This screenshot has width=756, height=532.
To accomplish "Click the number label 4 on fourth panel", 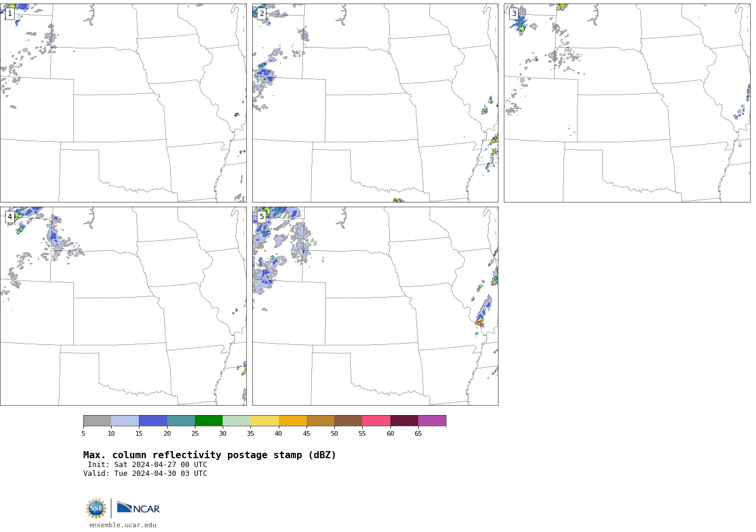I will pyautogui.click(x=9, y=217).
